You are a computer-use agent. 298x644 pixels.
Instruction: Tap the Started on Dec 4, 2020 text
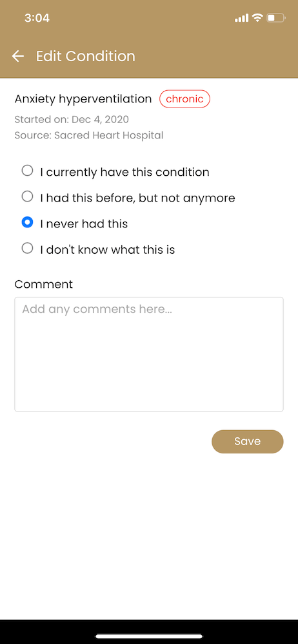[x=72, y=120]
